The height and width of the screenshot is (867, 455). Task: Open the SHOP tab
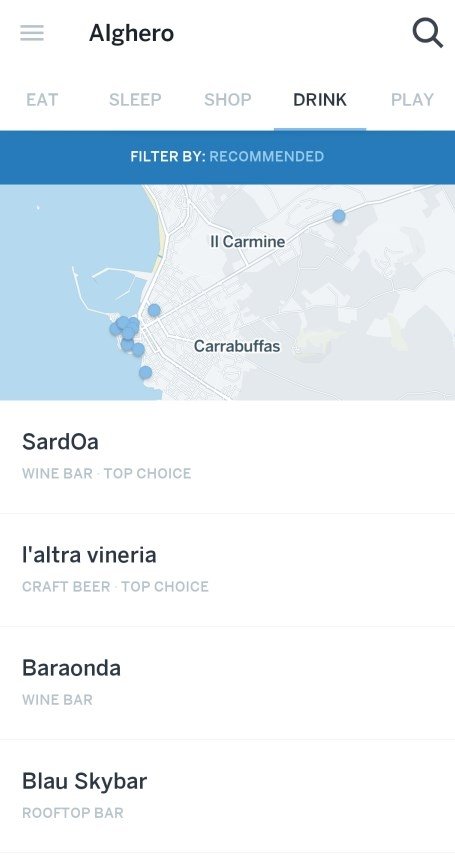coord(228,100)
